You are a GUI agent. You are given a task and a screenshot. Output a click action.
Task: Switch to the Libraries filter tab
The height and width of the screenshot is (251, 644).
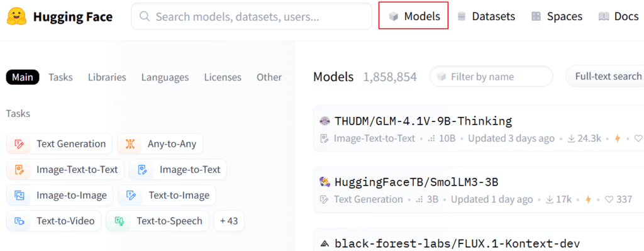point(107,77)
